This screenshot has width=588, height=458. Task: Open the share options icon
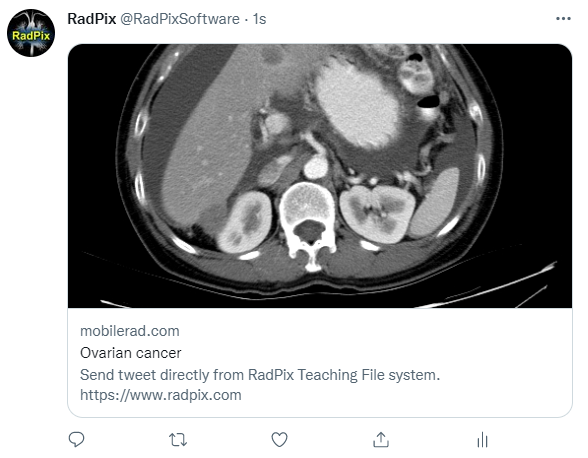pyautogui.click(x=381, y=440)
